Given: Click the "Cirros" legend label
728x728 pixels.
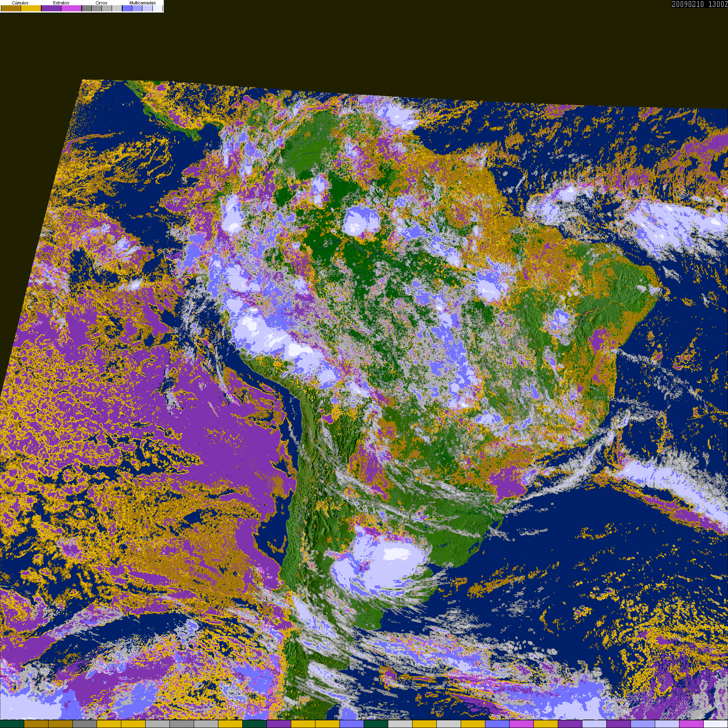Looking at the screenshot, I should [102, 3].
